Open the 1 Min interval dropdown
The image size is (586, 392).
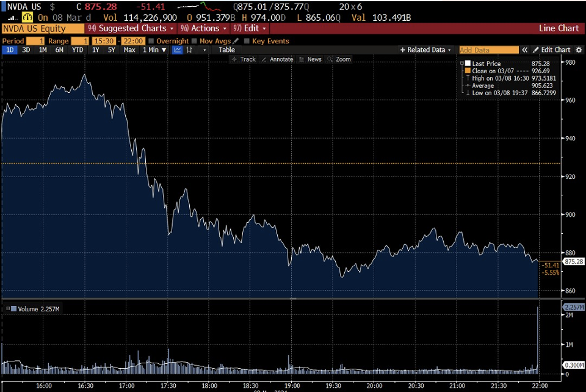154,49
